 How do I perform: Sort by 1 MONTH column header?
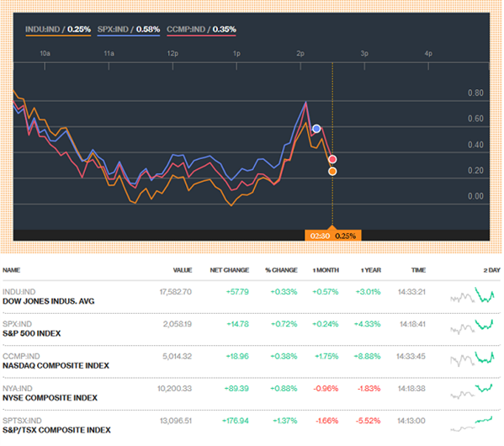coord(326,270)
